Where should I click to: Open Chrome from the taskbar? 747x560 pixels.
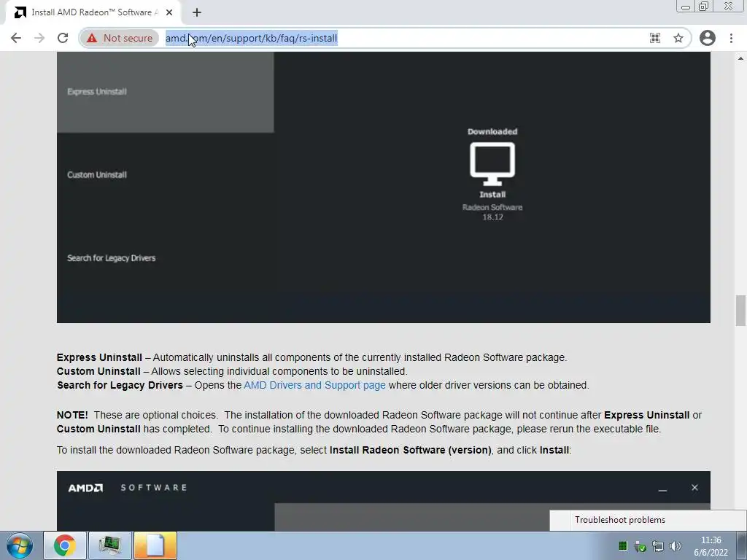click(x=65, y=545)
